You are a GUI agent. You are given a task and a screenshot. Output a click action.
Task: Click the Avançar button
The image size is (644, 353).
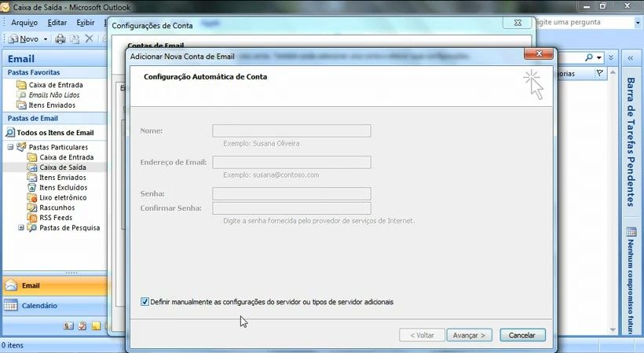[x=470, y=335]
